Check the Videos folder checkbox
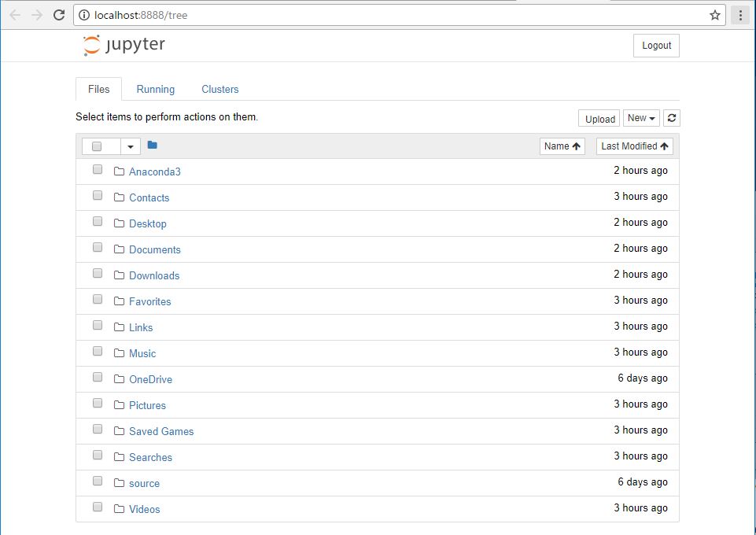The height and width of the screenshot is (535, 756). pos(98,507)
